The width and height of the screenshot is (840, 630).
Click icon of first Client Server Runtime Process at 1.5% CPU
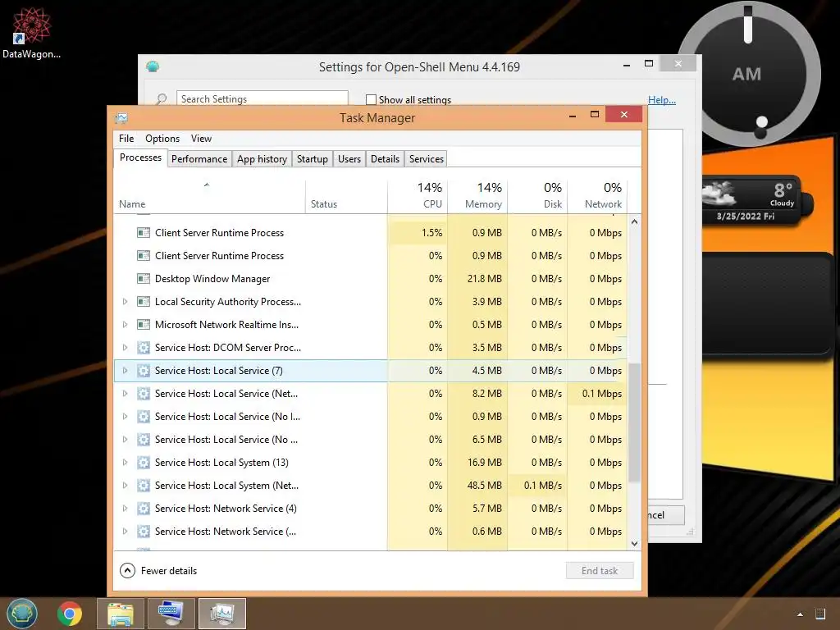pyautogui.click(x=143, y=232)
